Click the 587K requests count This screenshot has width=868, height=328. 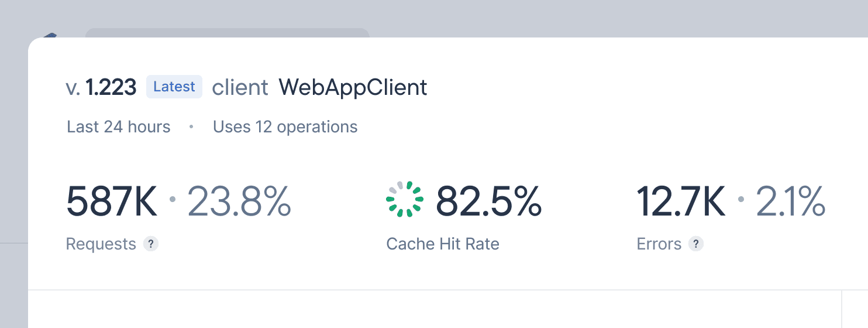tap(112, 201)
